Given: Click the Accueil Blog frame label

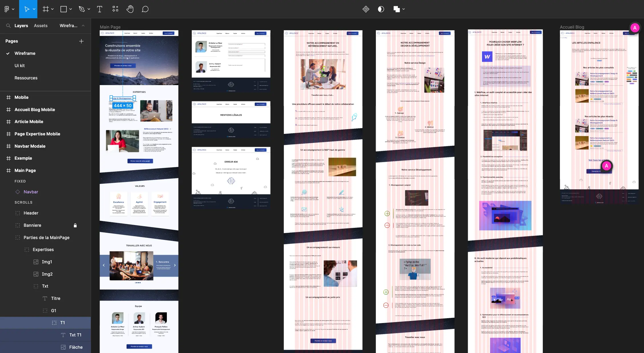Looking at the screenshot, I should (x=572, y=27).
